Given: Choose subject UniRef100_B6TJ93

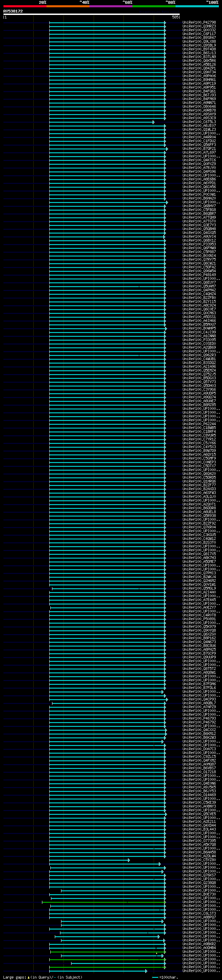Looking at the screenshot, I should [199, 95].
